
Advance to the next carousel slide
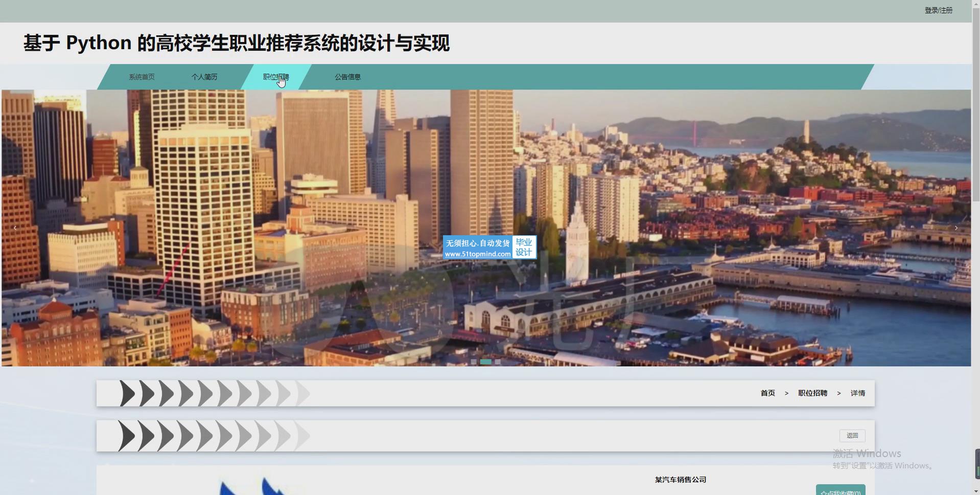(956, 228)
